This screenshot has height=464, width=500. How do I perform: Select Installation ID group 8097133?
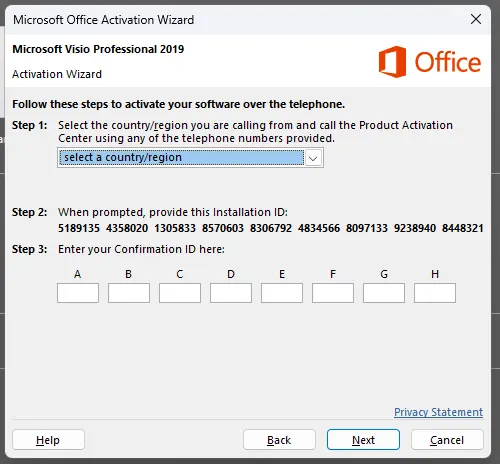click(x=367, y=228)
